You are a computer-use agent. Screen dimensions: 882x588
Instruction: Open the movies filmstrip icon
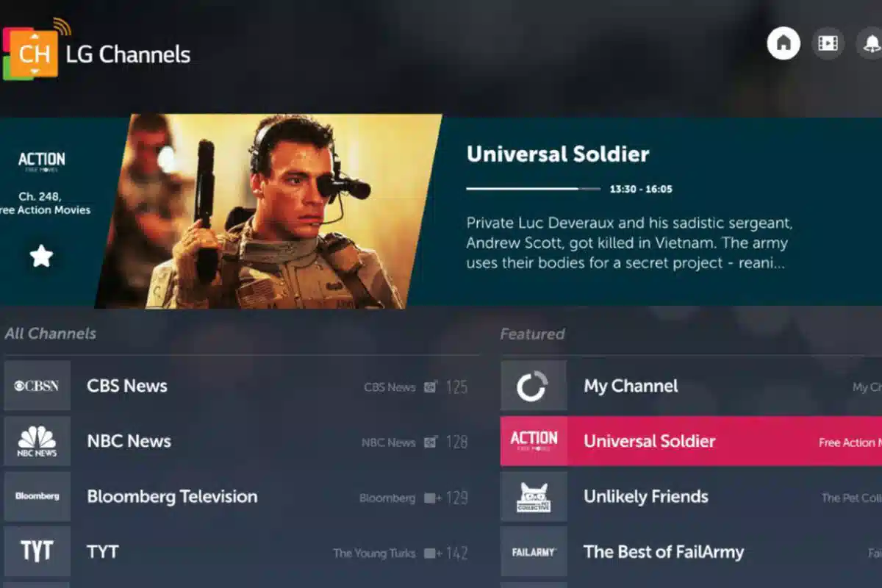(828, 43)
